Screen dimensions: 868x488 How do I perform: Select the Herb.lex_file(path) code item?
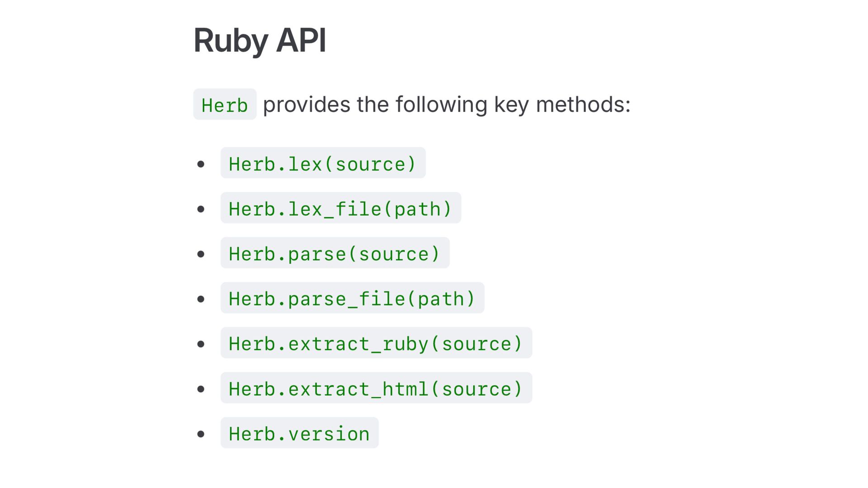(340, 208)
